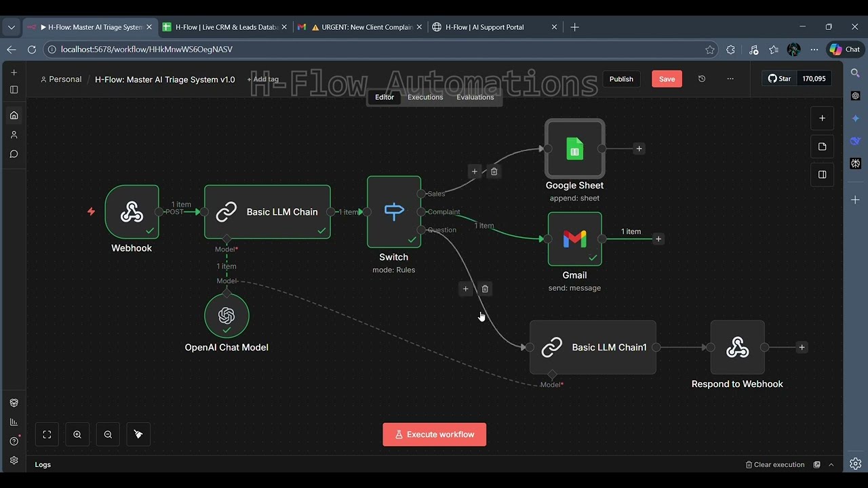Click Clear execution
This screenshot has height=488, width=868.
(775, 464)
